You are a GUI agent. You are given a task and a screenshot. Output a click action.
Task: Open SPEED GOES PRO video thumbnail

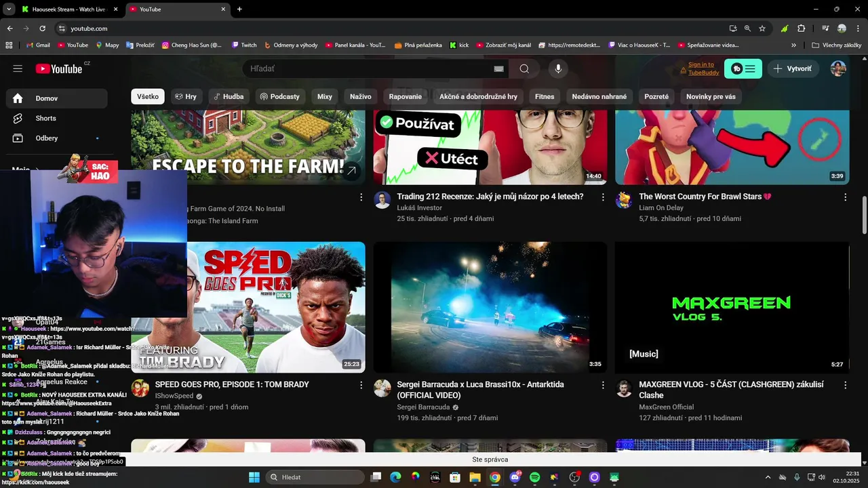(248, 307)
